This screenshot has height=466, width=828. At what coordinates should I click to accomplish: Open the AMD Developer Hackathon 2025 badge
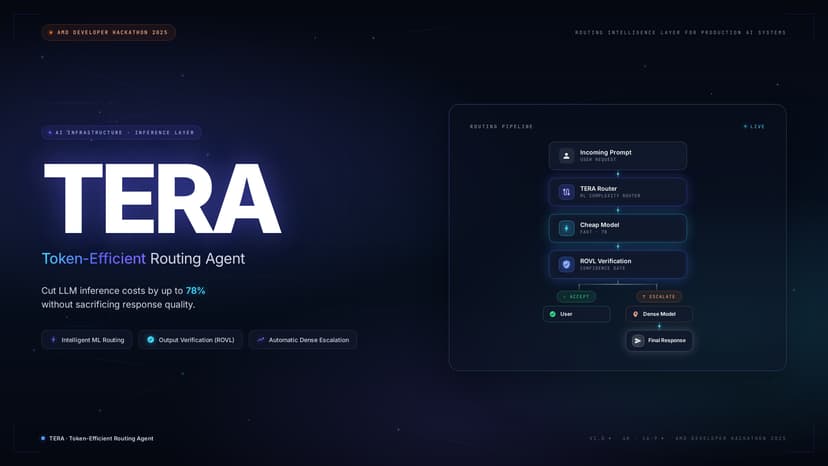[x=108, y=32]
